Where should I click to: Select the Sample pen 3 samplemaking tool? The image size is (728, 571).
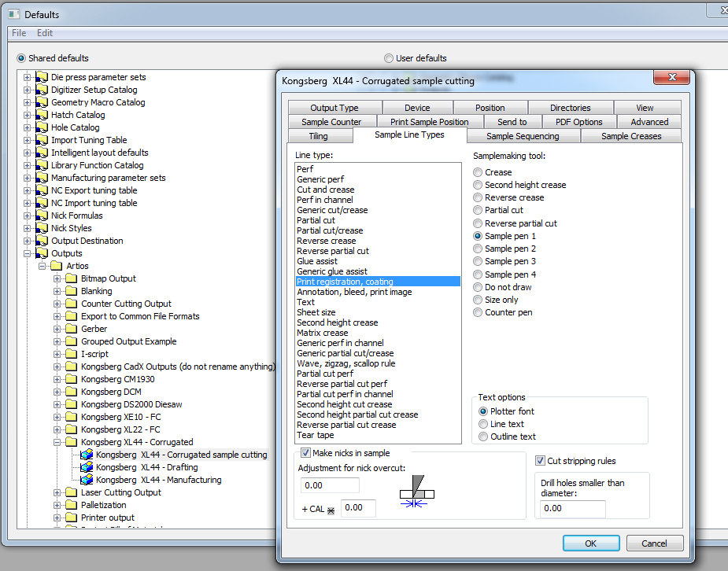tap(478, 261)
